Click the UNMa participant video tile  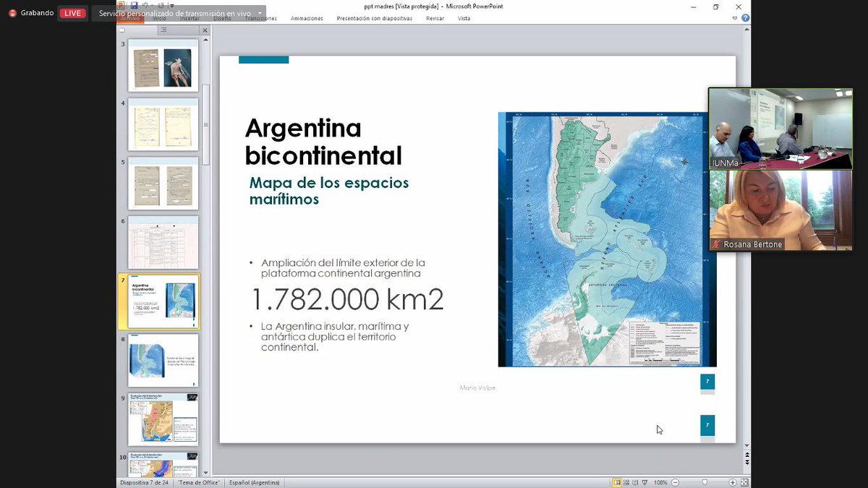780,129
